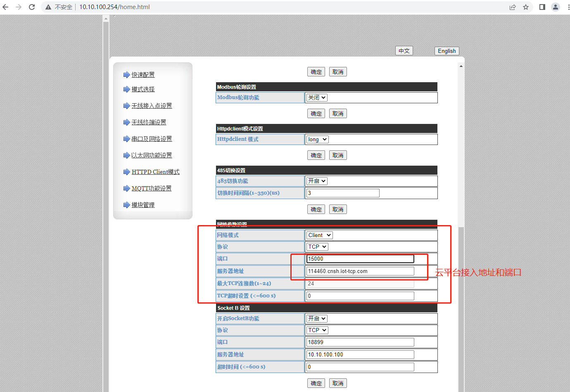Switch language with the English button
The height and width of the screenshot is (392, 570).
446,51
